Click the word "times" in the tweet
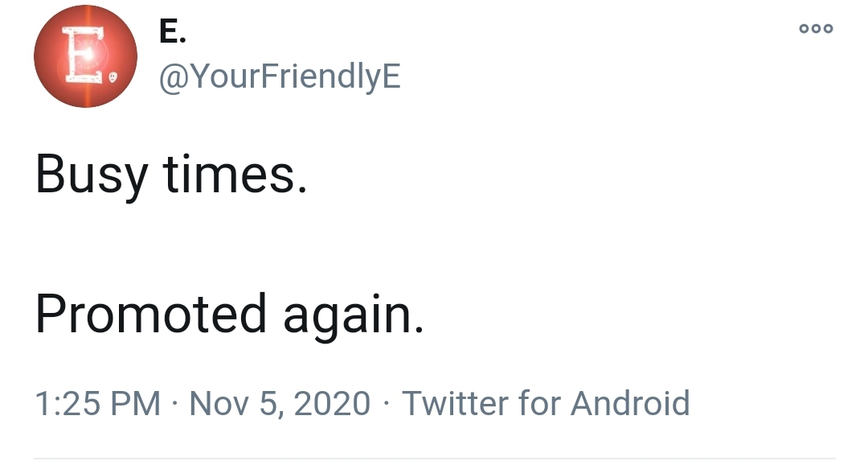Screen dimensions: 868x461 pyautogui.click(x=235, y=174)
